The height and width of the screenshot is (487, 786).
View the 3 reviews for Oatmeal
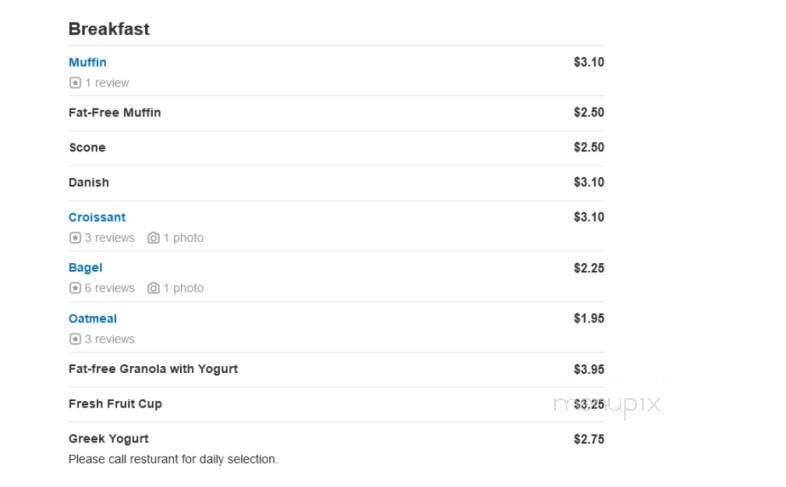coord(109,339)
